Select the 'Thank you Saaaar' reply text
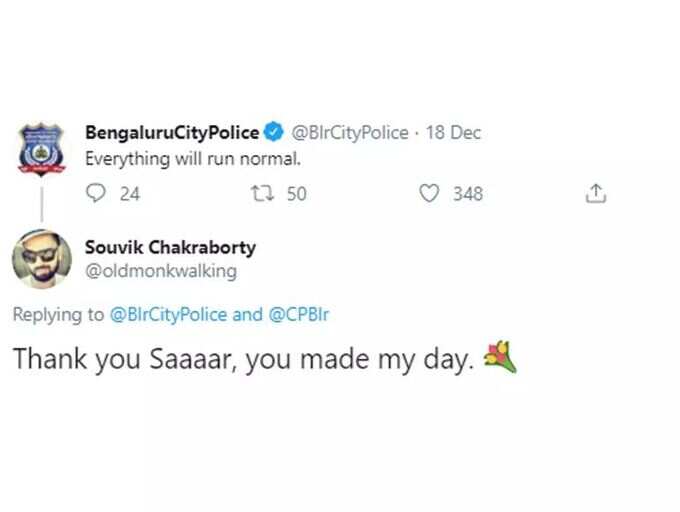The image size is (680, 512). pos(243,359)
